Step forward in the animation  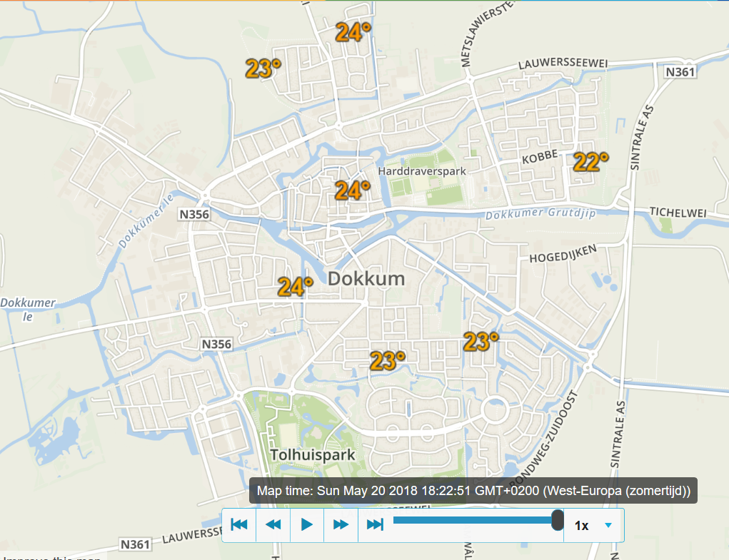pos(341,525)
